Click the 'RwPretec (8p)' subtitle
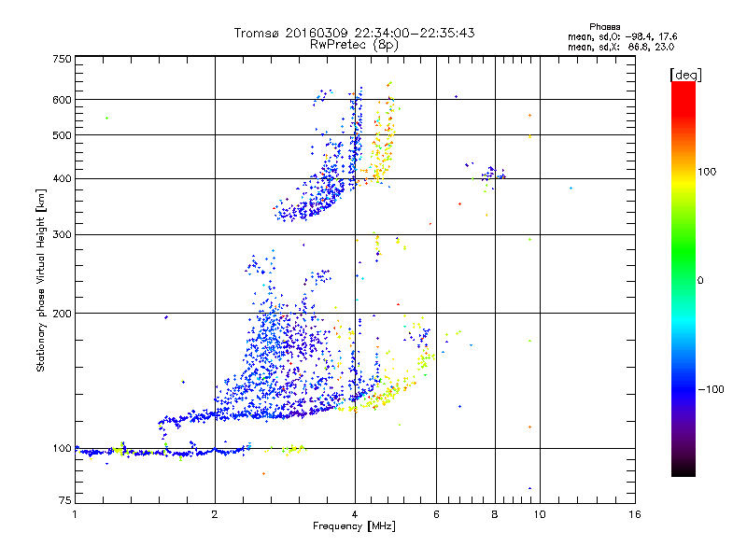 point(354,45)
